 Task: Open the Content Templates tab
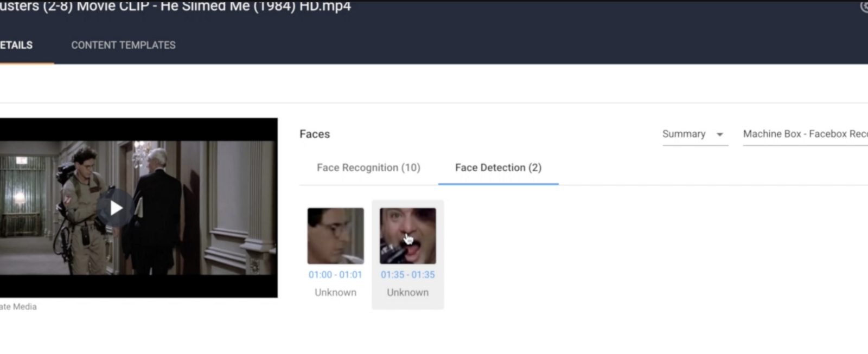(123, 45)
